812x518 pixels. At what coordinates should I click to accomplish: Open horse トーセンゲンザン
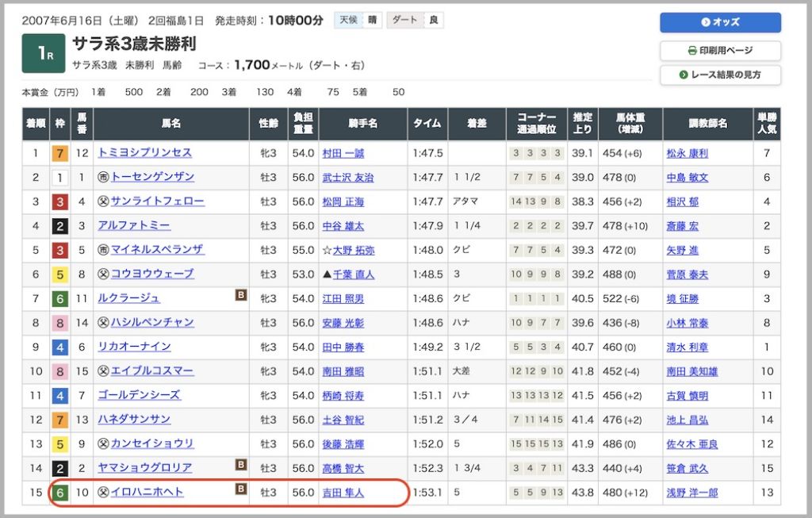coord(152,177)
